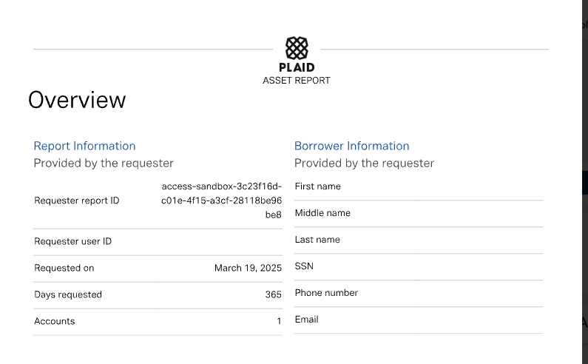Open the Report Information section heading
Screen dimensions: 588x364
(84, 146)
